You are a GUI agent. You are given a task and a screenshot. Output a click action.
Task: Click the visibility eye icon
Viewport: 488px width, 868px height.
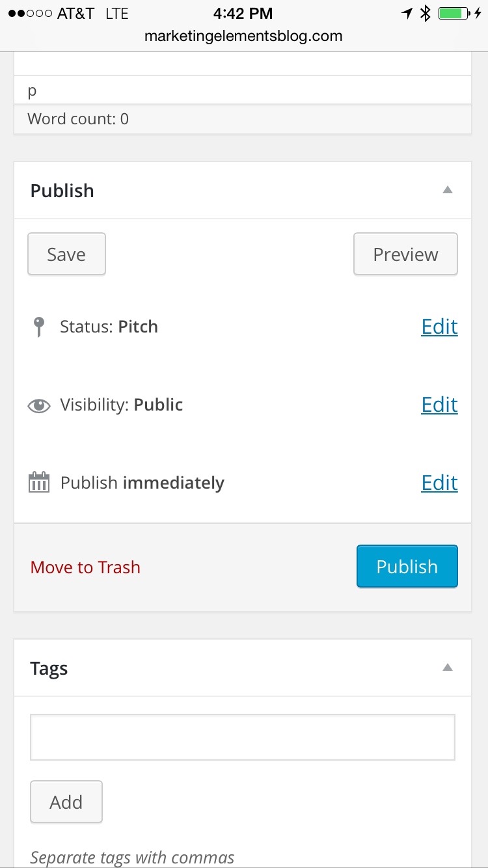point(39,406)
